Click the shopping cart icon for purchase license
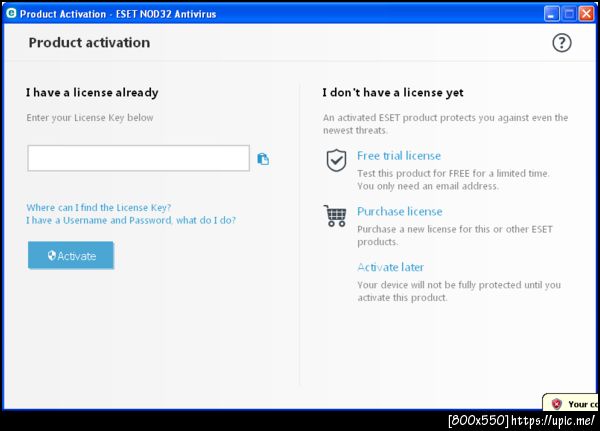The height and width of the screenshot is (431, 600). pos(335,216)
